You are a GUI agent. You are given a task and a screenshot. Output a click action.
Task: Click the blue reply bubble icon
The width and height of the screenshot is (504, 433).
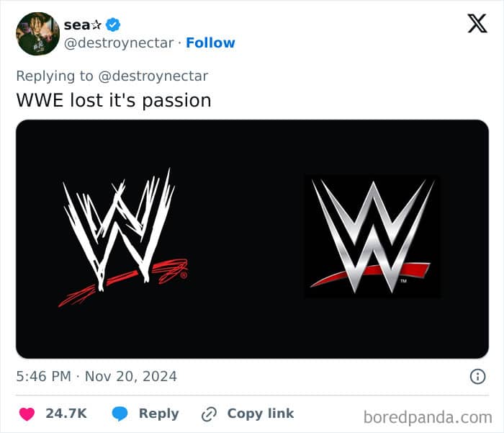pos(120,414)
